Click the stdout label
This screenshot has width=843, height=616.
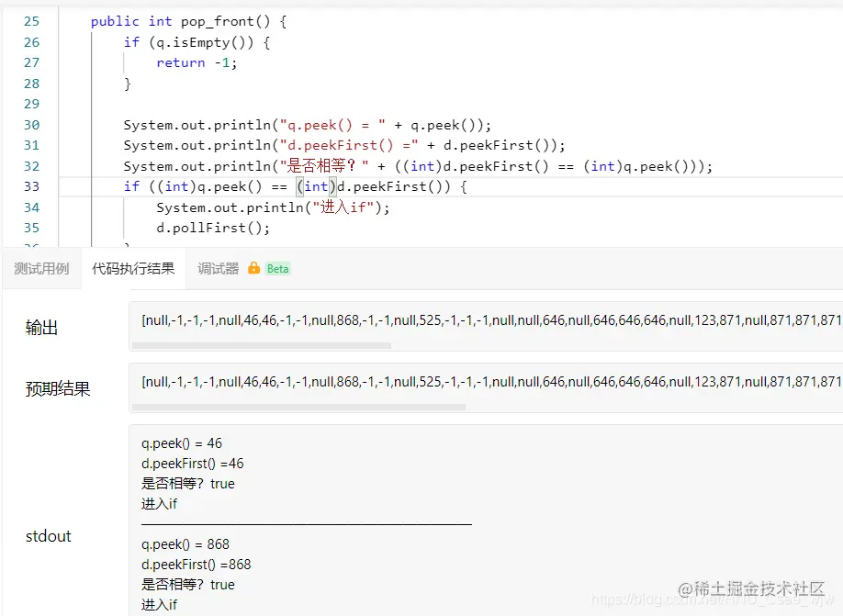[x=49, y=536]
